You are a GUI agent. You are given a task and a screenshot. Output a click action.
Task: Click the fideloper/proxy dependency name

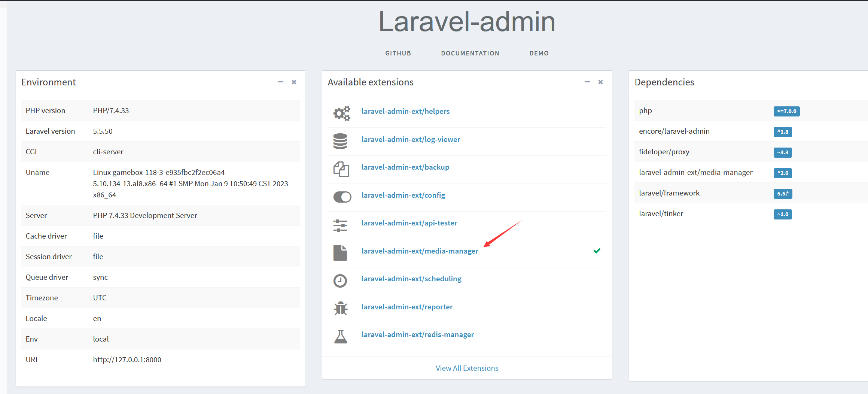tap(664, 152)
